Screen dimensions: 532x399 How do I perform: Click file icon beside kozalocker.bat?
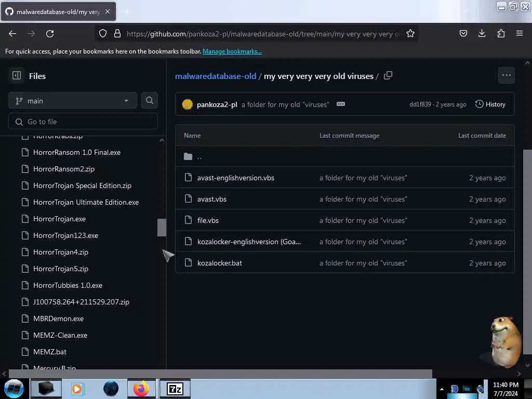pos(188,262)
